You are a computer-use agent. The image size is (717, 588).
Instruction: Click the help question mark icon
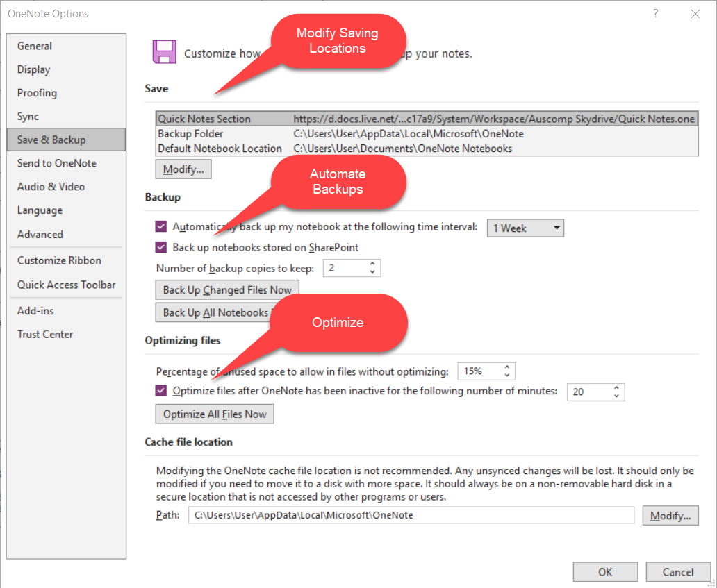[x=656, y=14]
